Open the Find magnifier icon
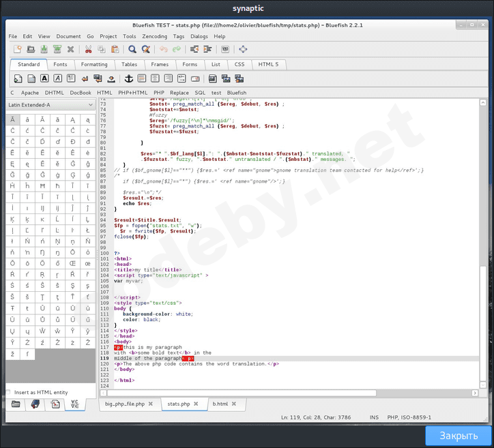 (x=132, y=49)
